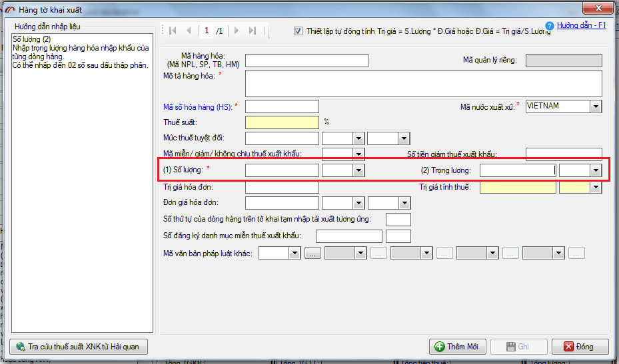Go to the previous record arrow
The height and width of the screenshot is (364, 619).
pos(189,31)
